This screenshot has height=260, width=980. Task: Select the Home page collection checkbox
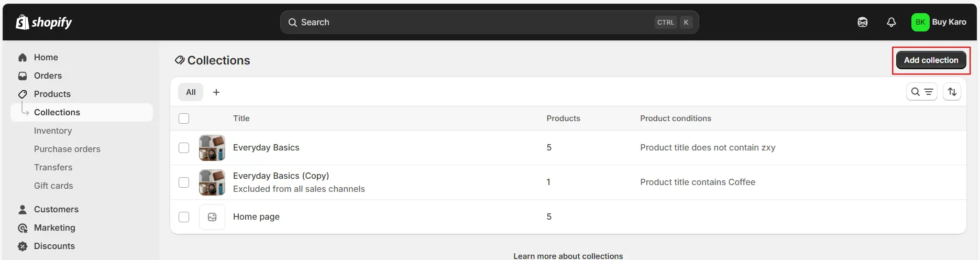point(184,217)
